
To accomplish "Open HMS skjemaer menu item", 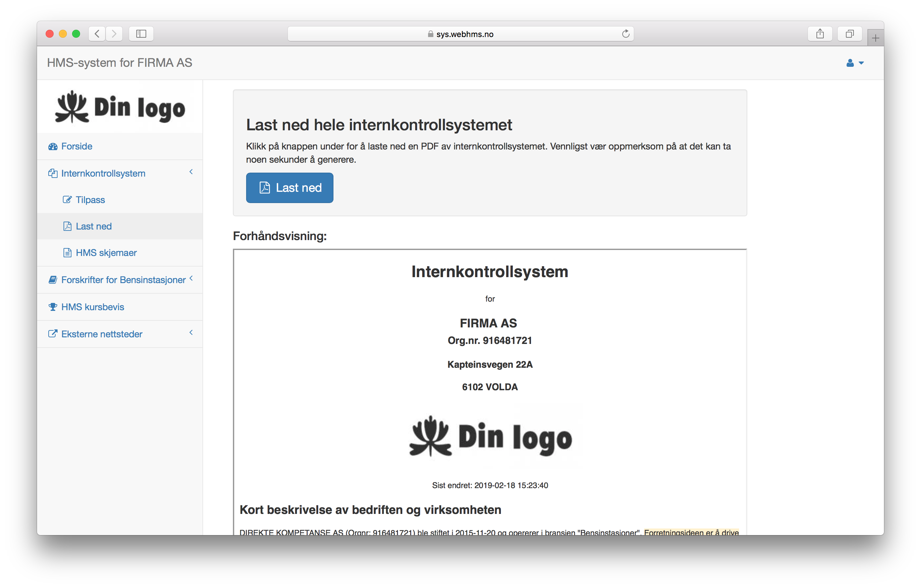I will 106,253.
